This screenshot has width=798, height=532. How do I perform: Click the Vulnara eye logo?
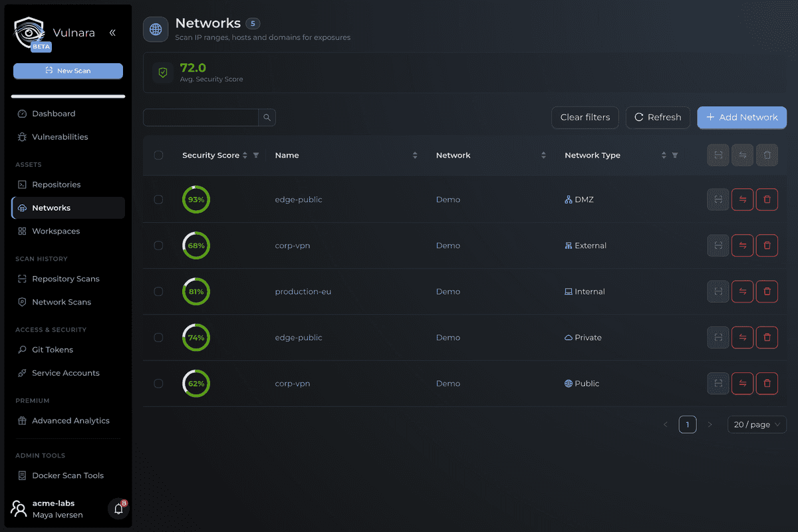pyautogui.click(x=29, y=33)
